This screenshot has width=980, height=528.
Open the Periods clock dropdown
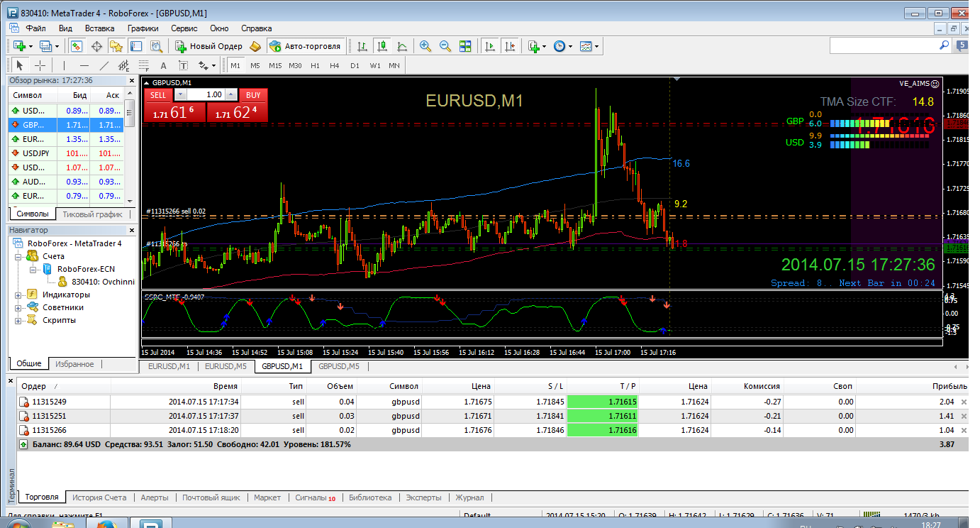563,46
